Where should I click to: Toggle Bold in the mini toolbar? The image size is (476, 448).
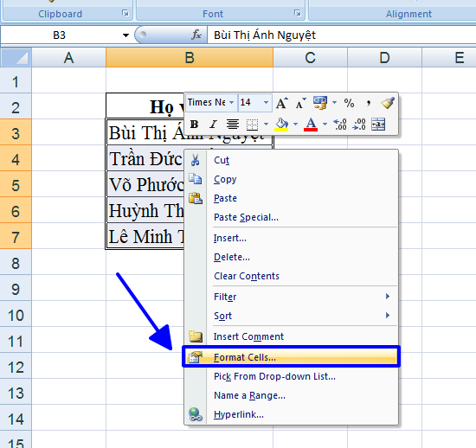click(194, 124)
